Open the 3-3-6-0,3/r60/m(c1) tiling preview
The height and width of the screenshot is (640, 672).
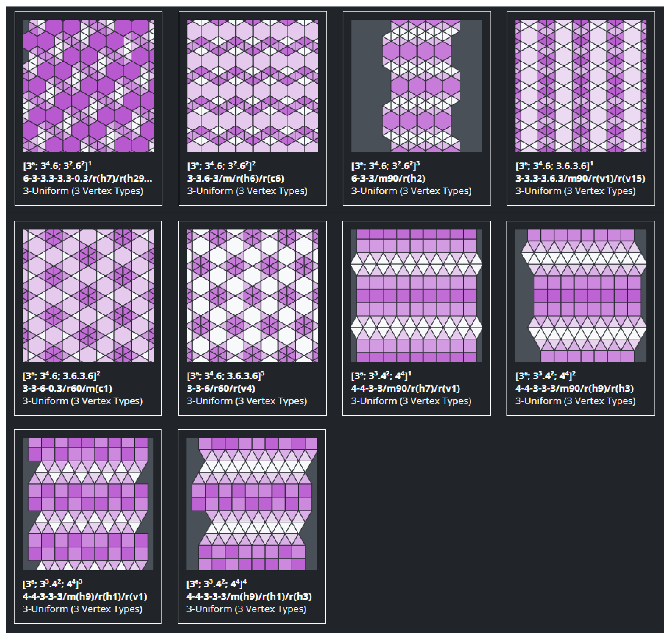pos(88,295)
